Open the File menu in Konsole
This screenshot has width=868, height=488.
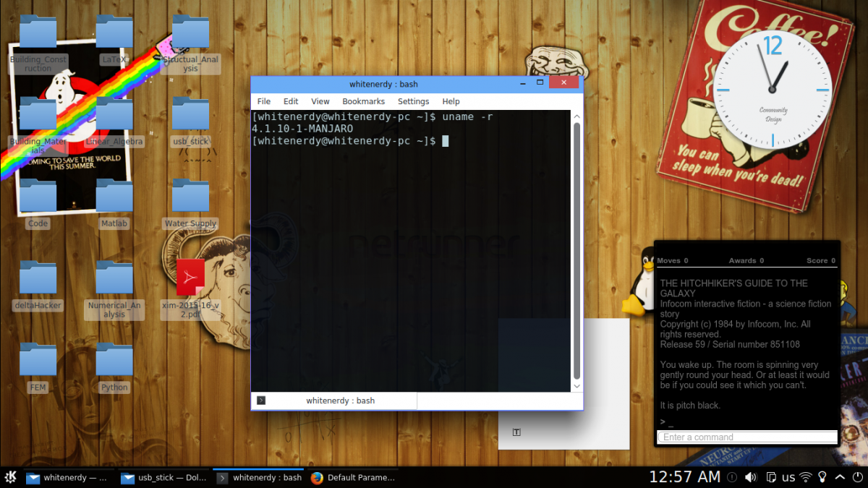[x=264, y=101]
